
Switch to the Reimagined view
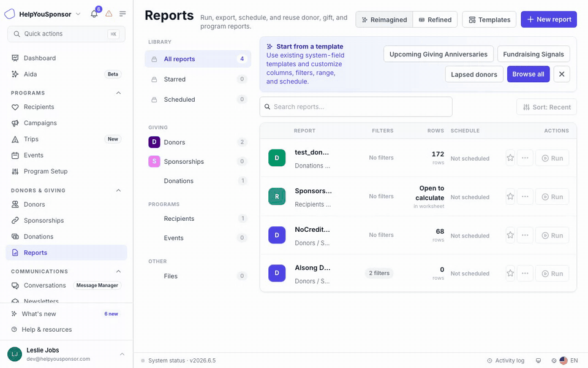385,20
